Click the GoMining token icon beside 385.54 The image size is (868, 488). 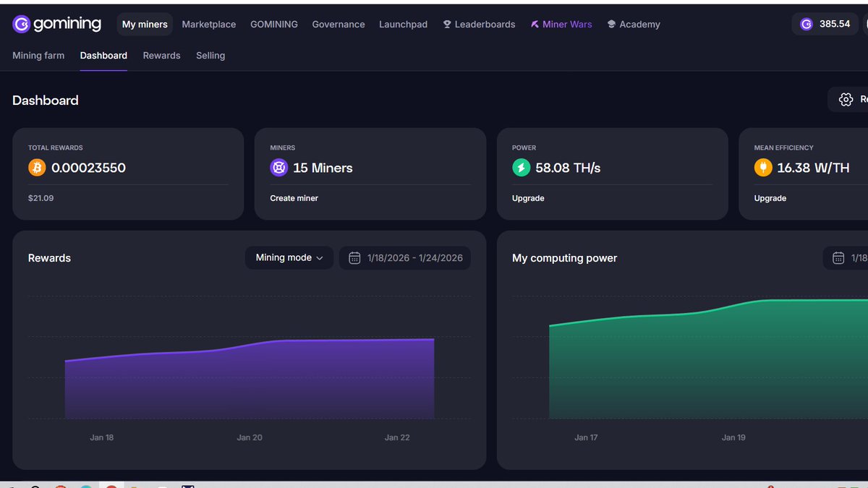point(807,24)
